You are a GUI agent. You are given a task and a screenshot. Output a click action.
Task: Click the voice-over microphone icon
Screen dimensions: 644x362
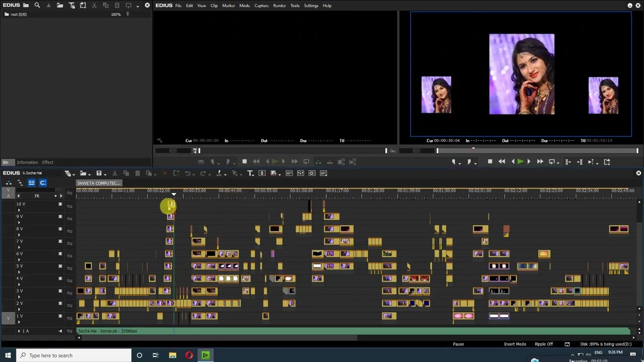click(x=262, y=173)
